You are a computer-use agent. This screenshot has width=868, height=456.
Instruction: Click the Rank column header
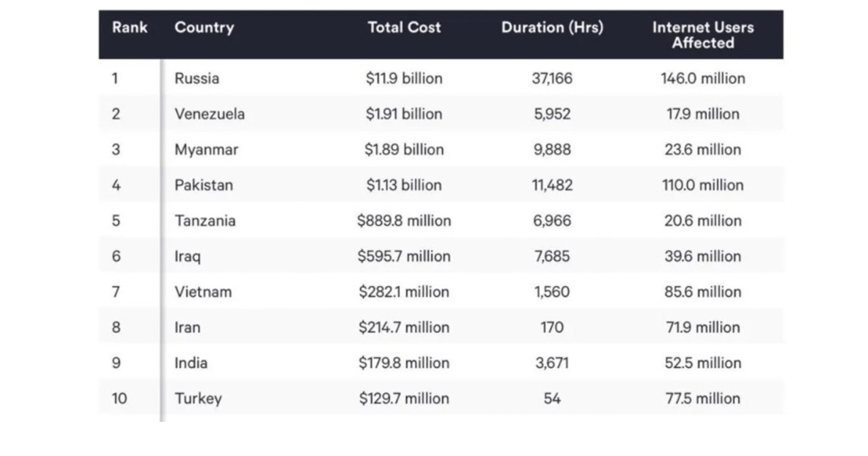click(130, 28)
